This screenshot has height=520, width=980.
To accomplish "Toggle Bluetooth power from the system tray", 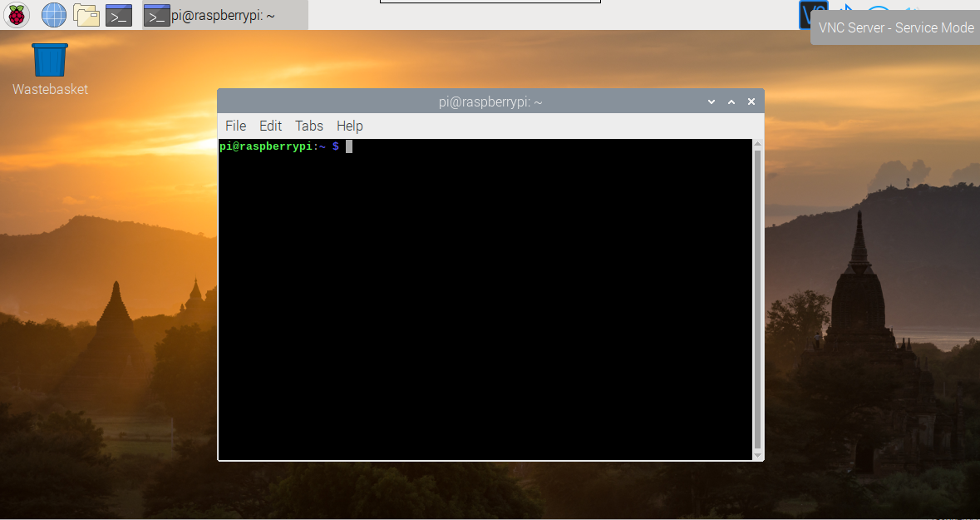I will pos(845,10).
